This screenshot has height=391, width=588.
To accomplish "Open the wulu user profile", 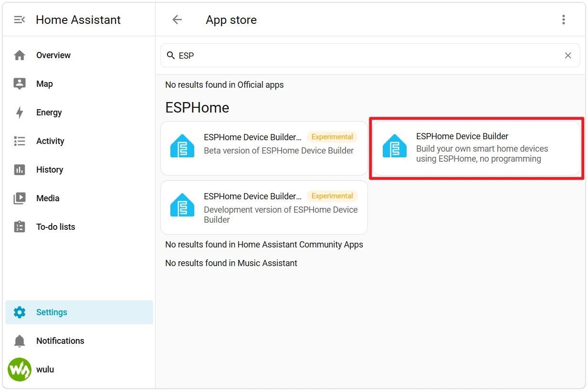I will (x=79, y=370).
